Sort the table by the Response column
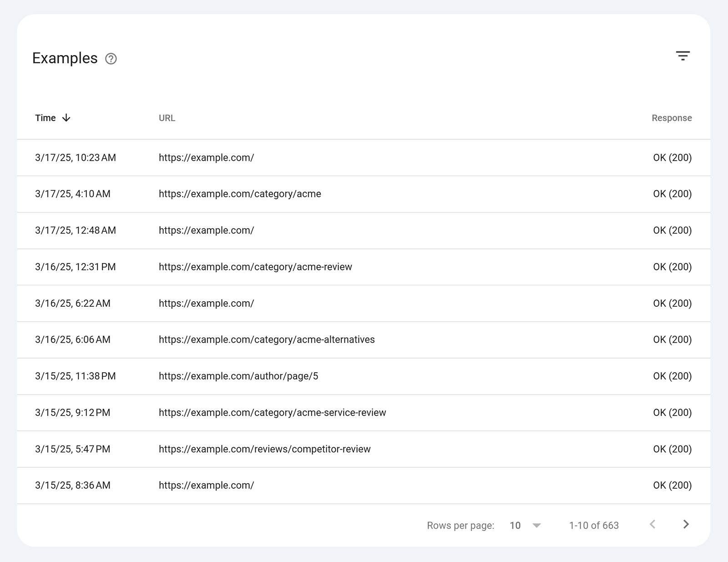Screen dimensions: 728x562 [x=671, y=118]
